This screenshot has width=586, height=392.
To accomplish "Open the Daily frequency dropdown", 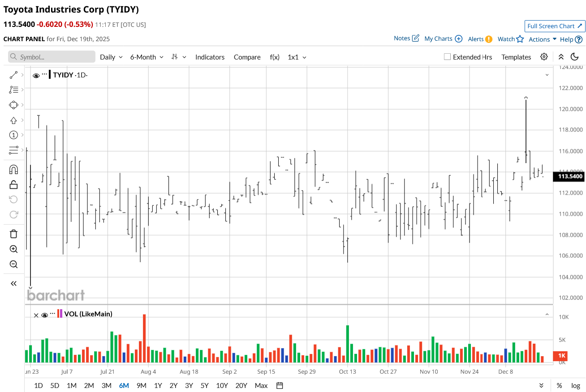I will (x=111, y=57).
